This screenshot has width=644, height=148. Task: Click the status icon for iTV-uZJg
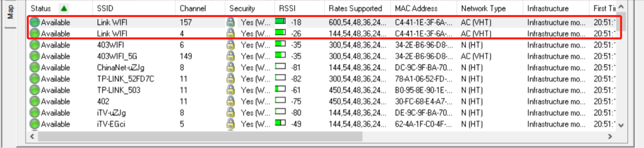coord(34,113)
